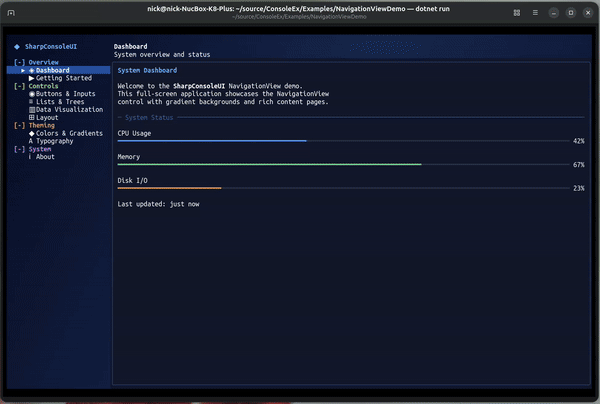This screenshot has height=404, width=600.
Task: Click the Disk I/O label
Action: click(x=132, y=181)
